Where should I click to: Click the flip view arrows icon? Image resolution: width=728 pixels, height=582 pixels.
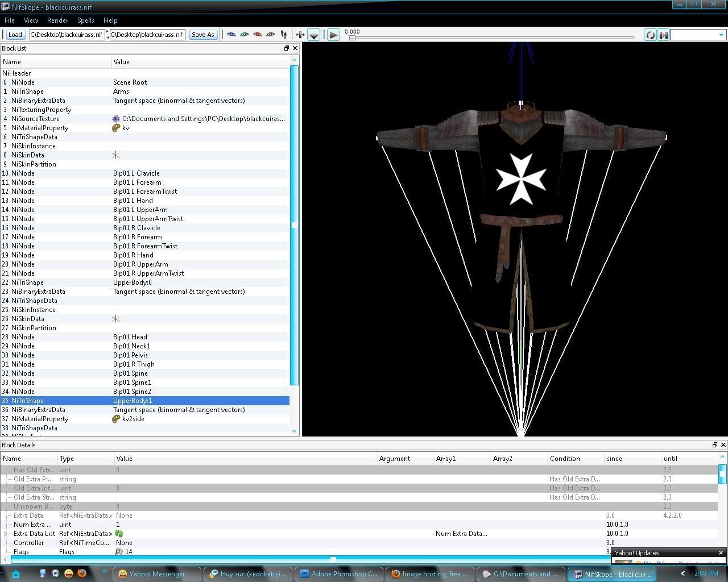[300, 35]
